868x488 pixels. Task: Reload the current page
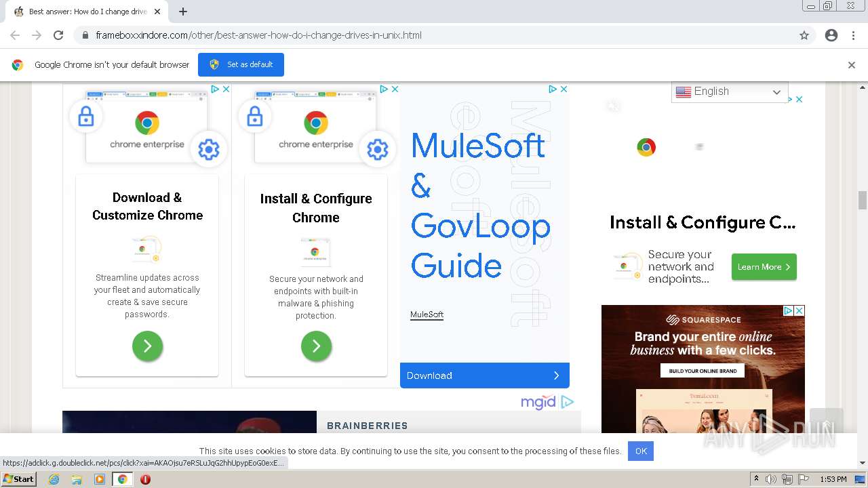pos(58,35)
